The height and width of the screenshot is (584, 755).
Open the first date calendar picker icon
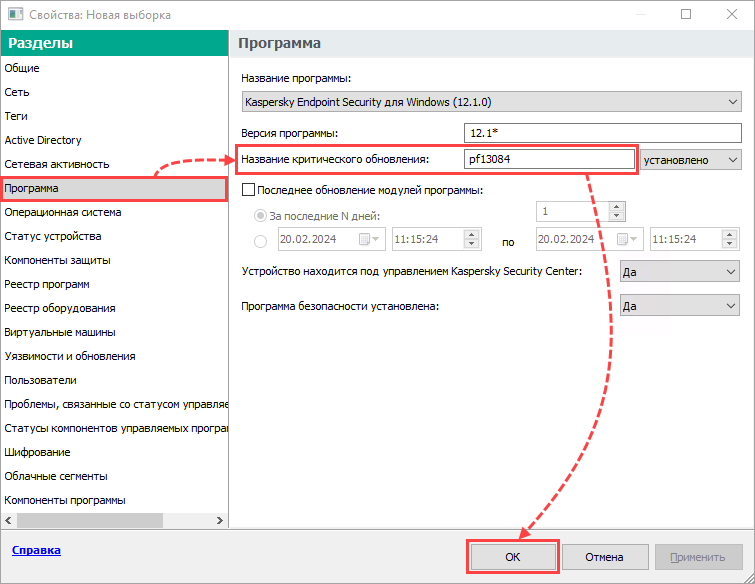click(369, 239)
